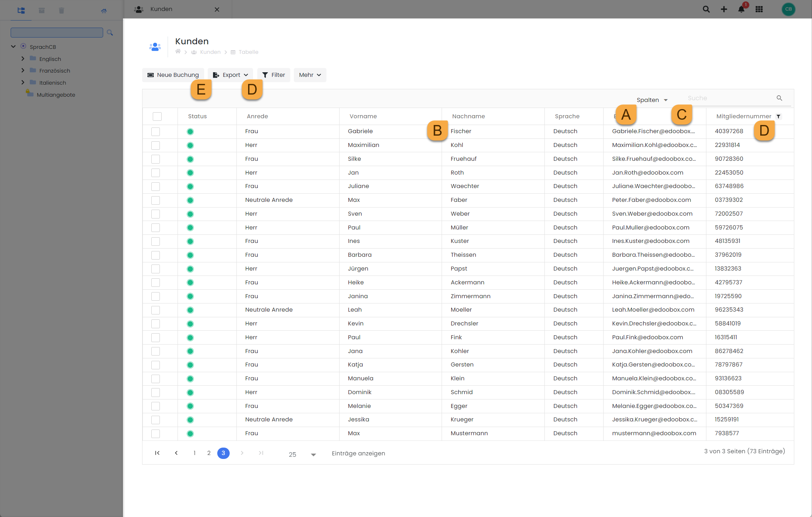Screen dimensions: 812x517
Task: Click the Filter button
Action: 274,75
